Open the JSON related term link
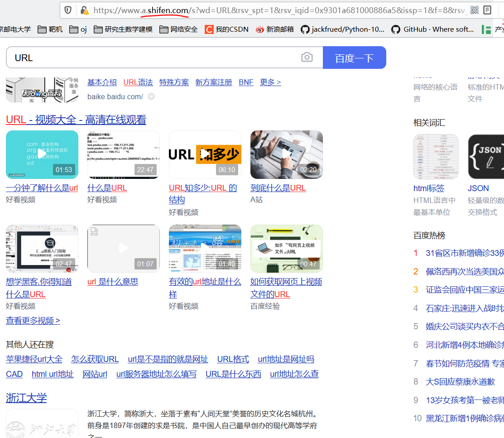 478,188
